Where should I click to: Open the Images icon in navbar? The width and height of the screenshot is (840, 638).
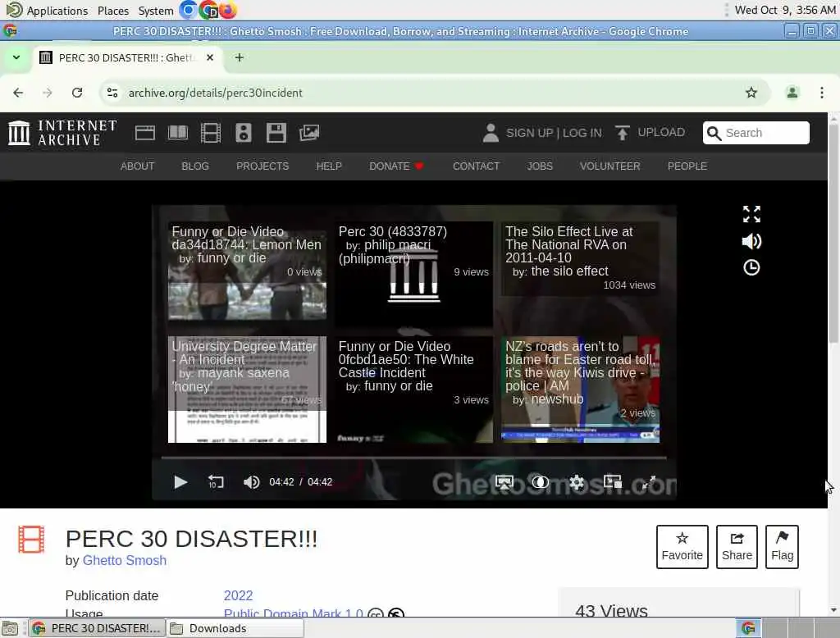[x=309, y=132]
